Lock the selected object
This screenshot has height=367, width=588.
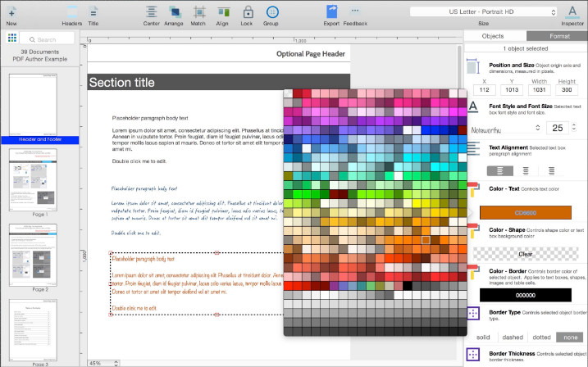click(248, 12)
